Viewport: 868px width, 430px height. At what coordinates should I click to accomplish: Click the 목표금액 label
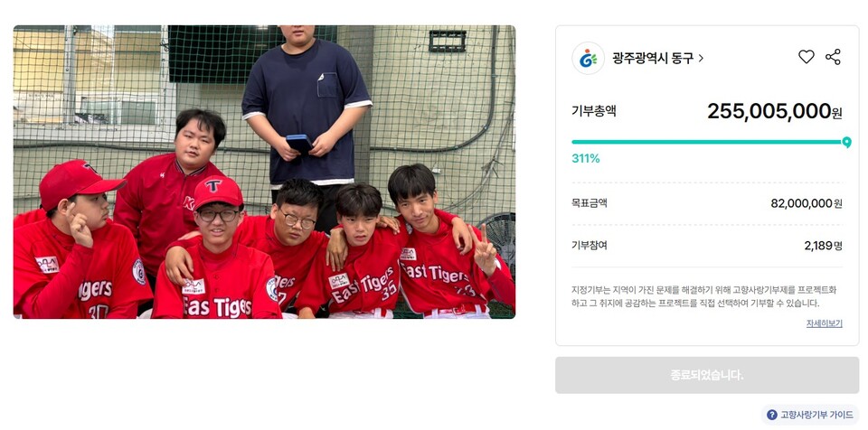pos(589,203)
